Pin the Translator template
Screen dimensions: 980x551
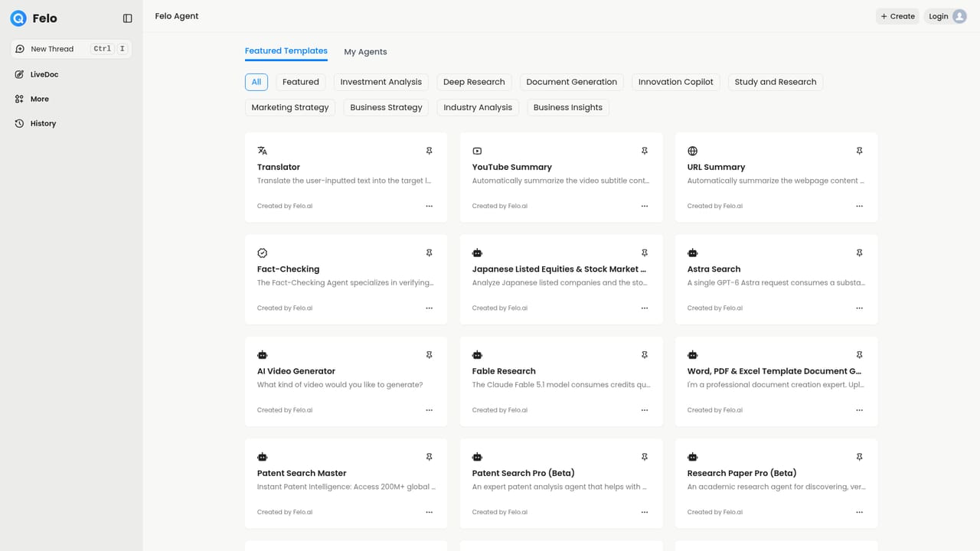coord(430,151)
